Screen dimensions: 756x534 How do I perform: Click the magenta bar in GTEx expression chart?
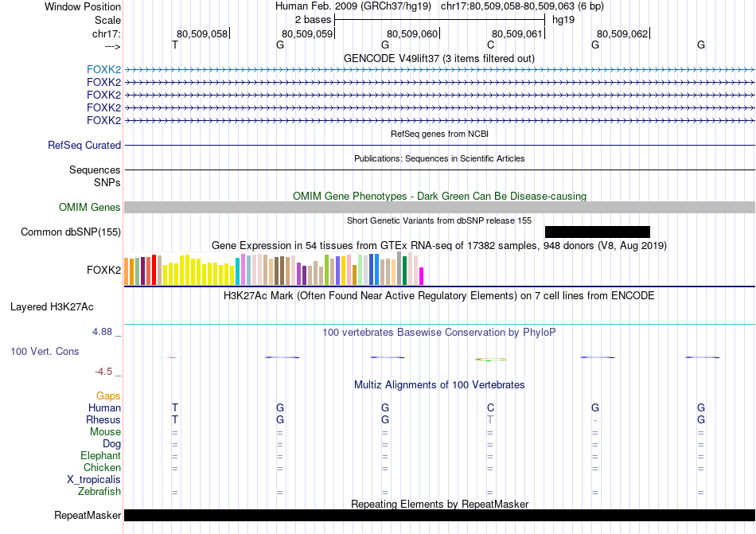click(x=422, y=275)
